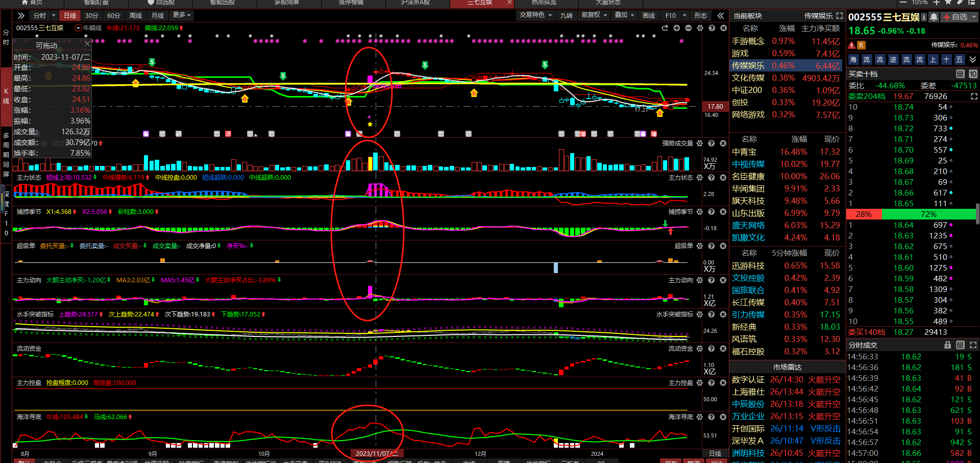Screen dimensions: 980x463
Task: Switch chart period to 月线
Action: click(x=158, y=15)
